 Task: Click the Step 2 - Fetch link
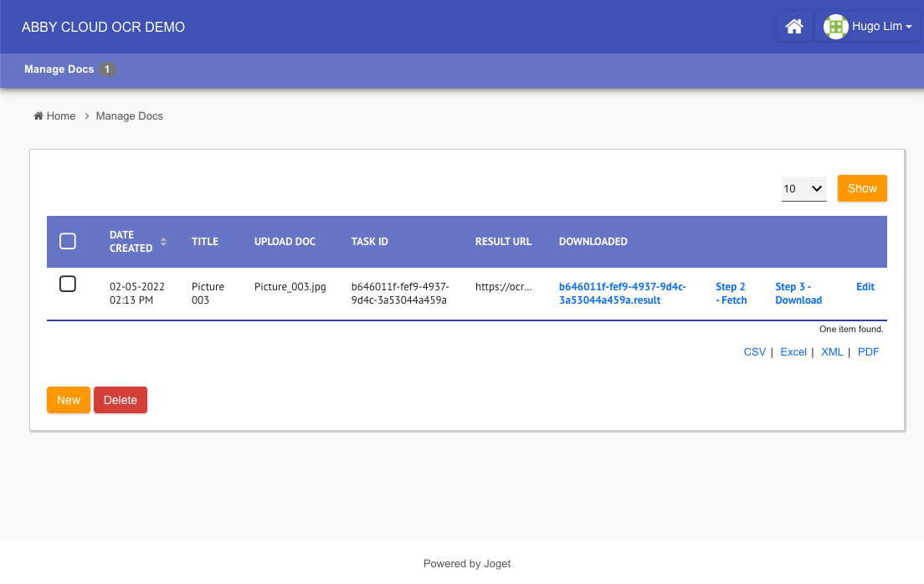point(731,294)
